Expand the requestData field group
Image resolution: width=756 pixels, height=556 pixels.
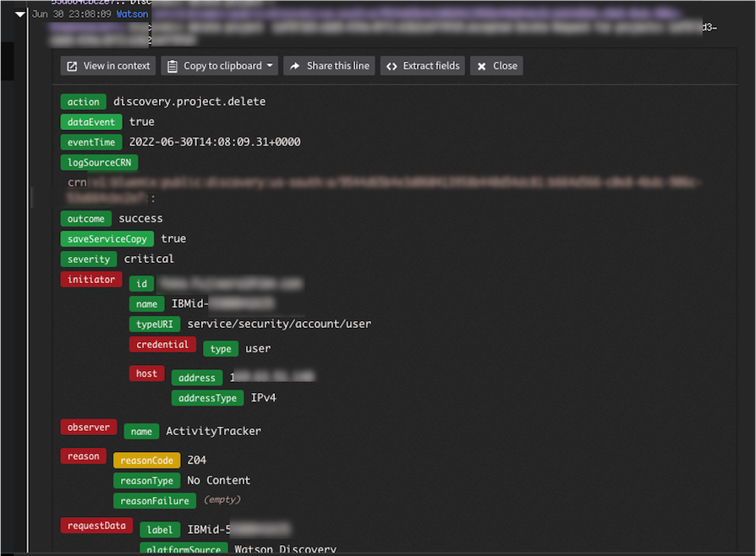[x=96, y=525]
